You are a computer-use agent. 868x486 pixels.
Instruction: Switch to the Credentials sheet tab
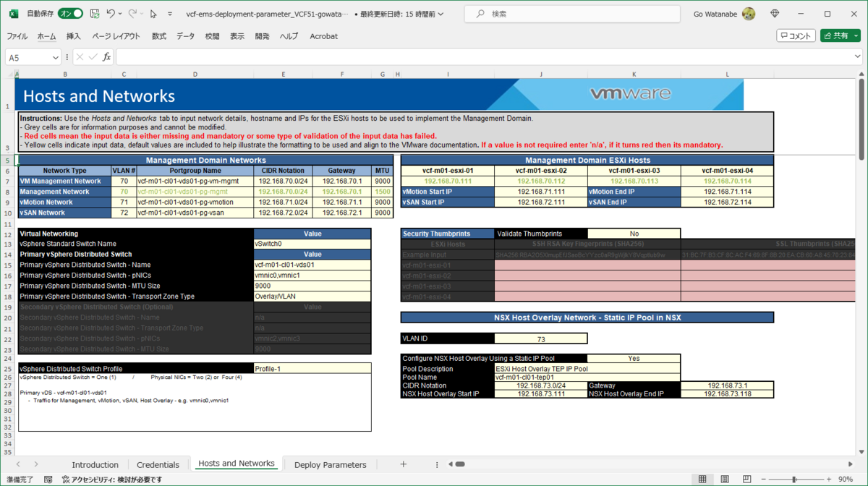coord(158,464)
